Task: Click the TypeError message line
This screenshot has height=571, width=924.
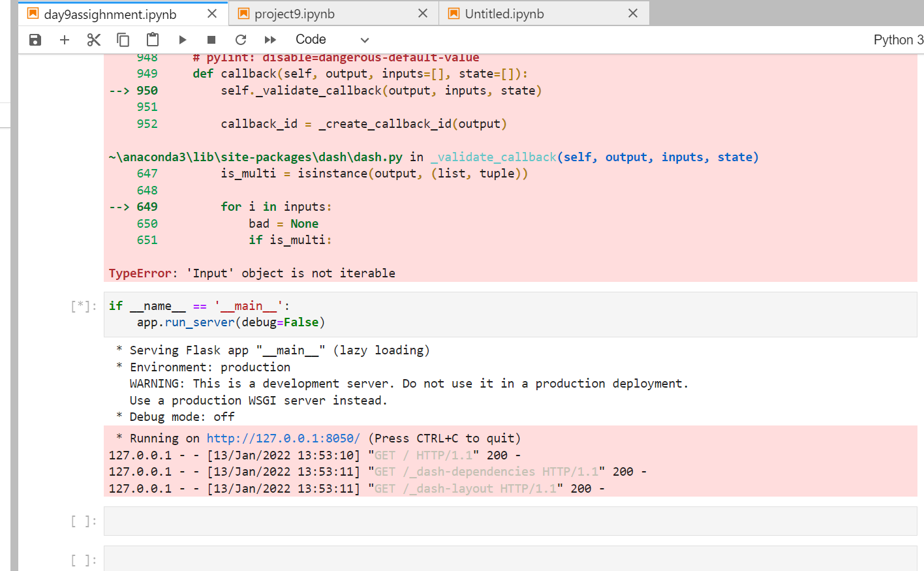Action: tap(252, 273)
